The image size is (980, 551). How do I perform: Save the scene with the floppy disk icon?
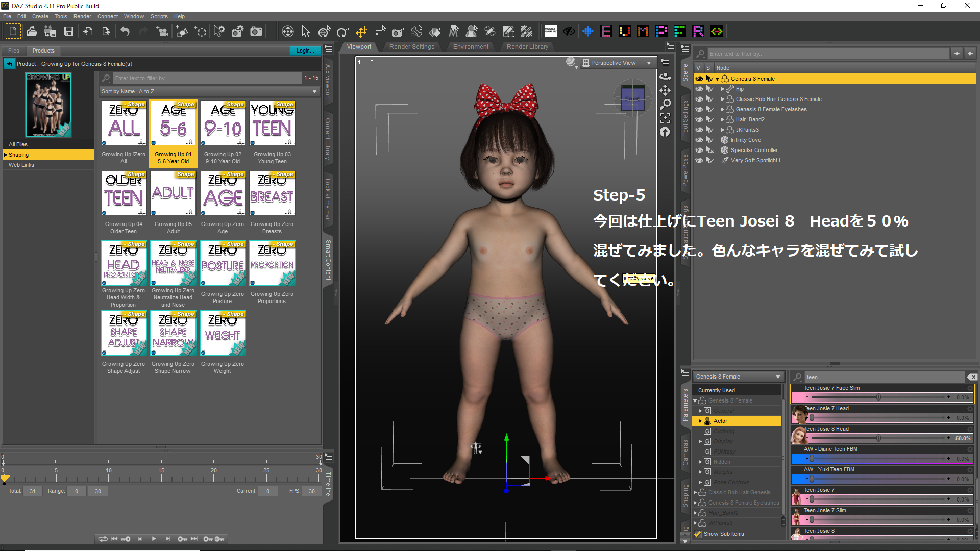pyautogui.click(x=68, y=32)
